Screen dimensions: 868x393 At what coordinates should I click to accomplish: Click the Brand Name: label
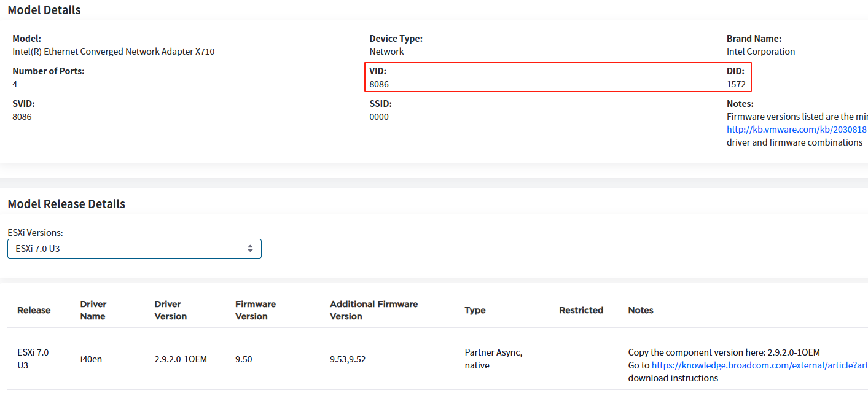pos(754,39)
